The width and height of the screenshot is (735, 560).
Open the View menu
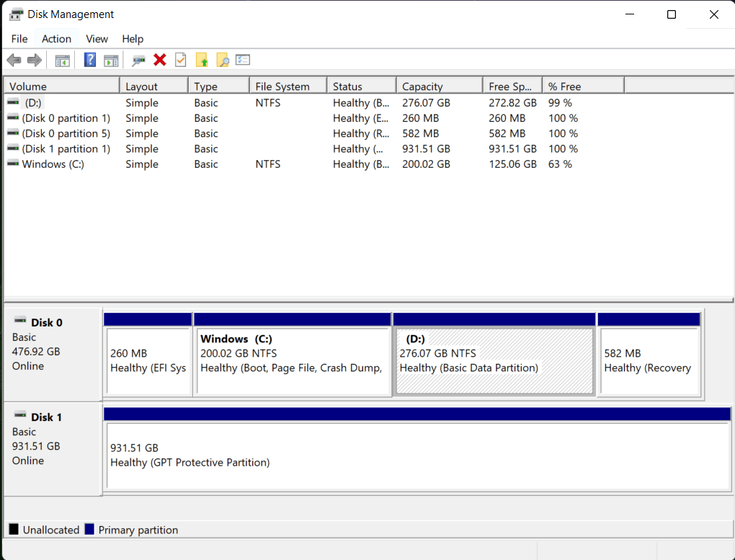97,39
